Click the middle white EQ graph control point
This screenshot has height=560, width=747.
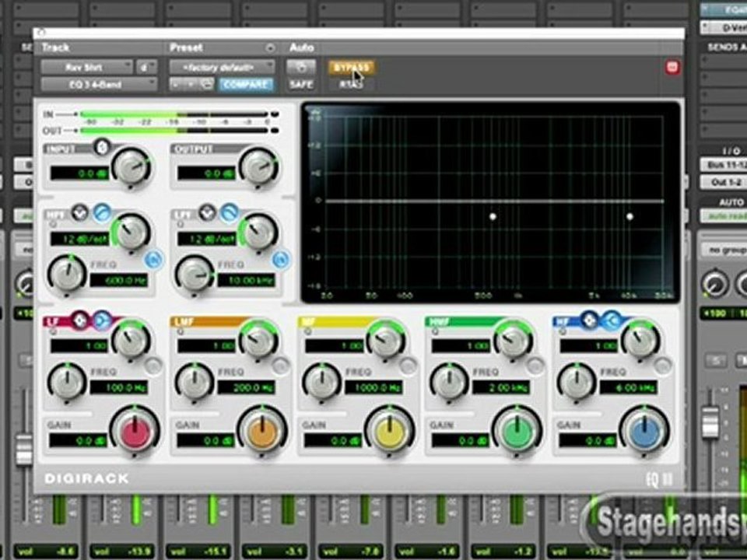[x=493, y=217]
